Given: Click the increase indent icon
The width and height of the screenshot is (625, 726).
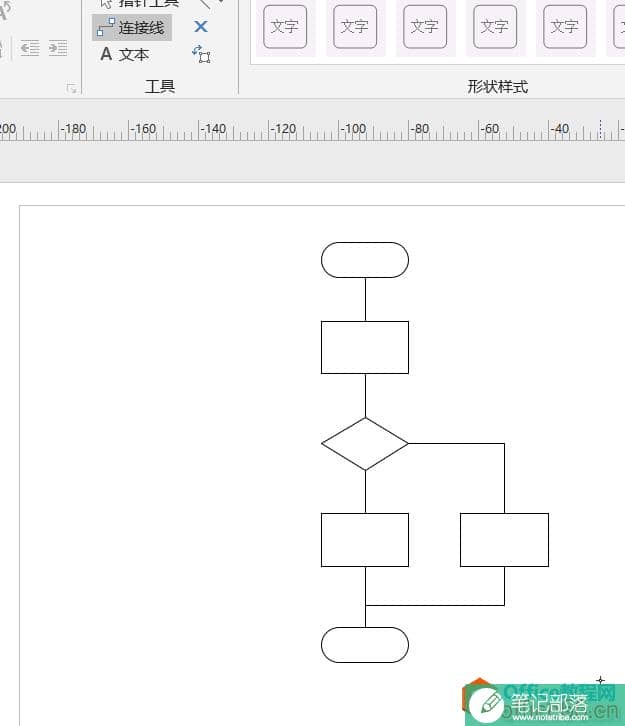Looking at the screenshot, I should pyautogui.click(x=58, y=48).
